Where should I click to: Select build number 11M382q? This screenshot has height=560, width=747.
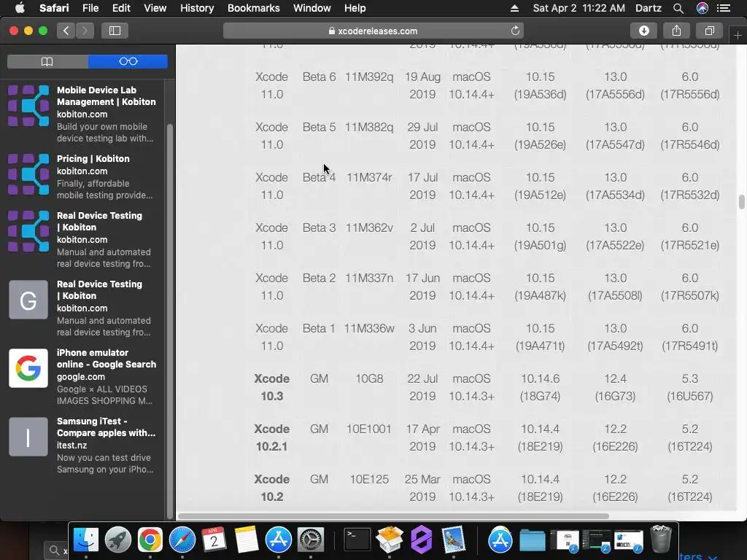[369, 127]
